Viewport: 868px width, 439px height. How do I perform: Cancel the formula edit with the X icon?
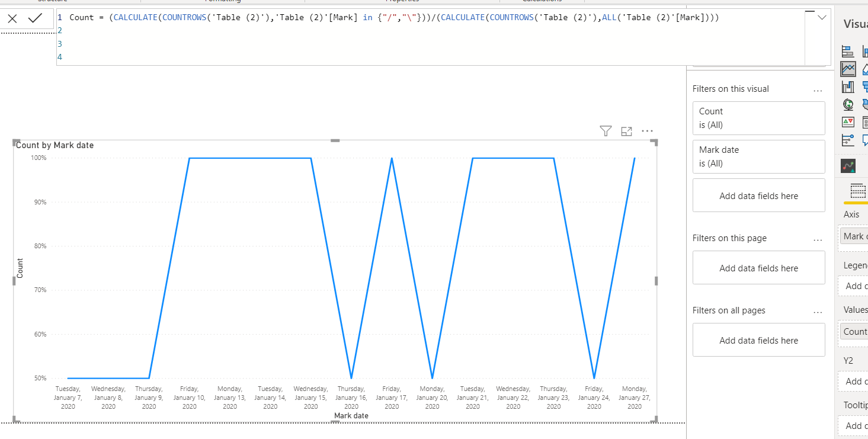(x=12, y=18)
